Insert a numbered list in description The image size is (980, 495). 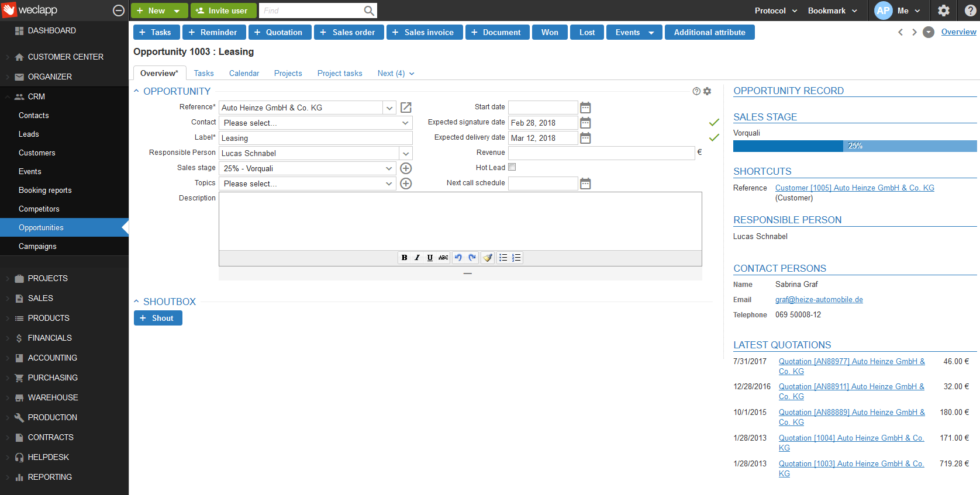coord(516,258)
